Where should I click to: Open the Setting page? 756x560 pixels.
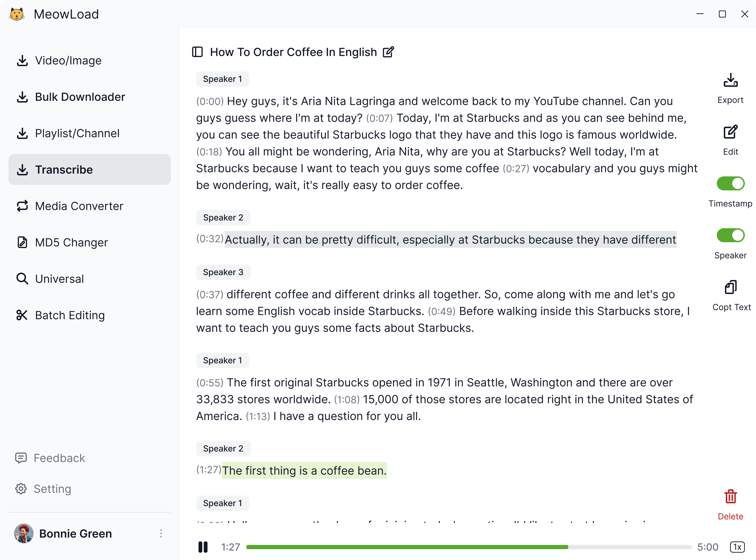click(52, 489)
